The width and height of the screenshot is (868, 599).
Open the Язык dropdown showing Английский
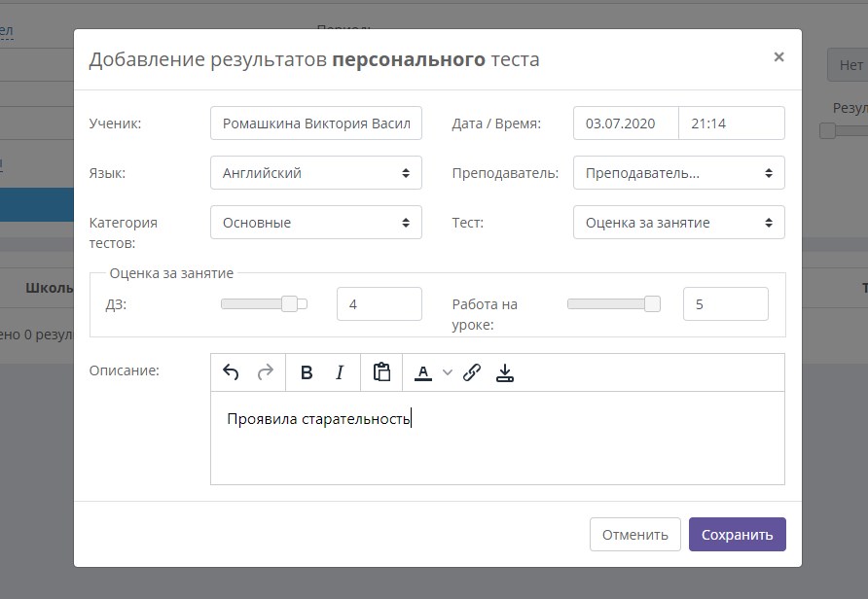tap(316, 172)
